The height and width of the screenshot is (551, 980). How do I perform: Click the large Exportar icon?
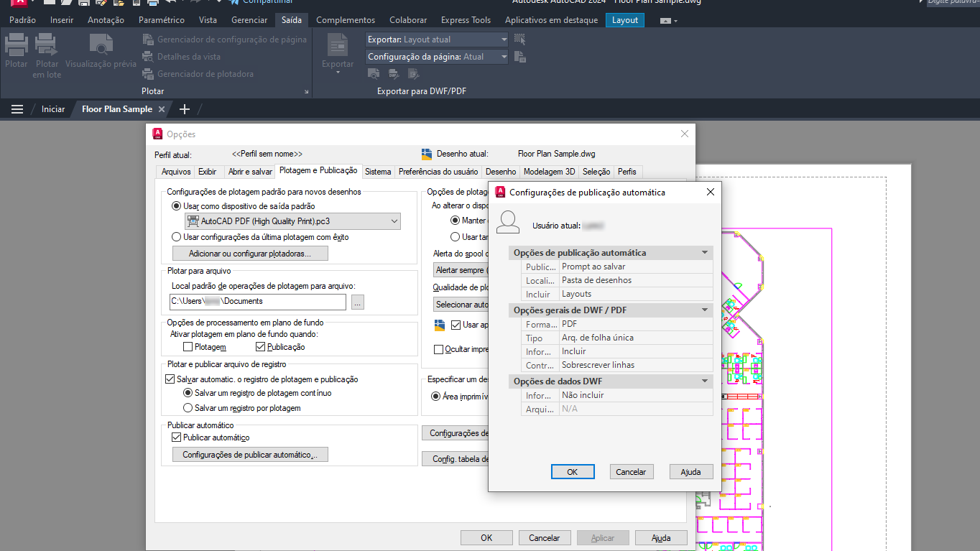[x=338, y=45]
